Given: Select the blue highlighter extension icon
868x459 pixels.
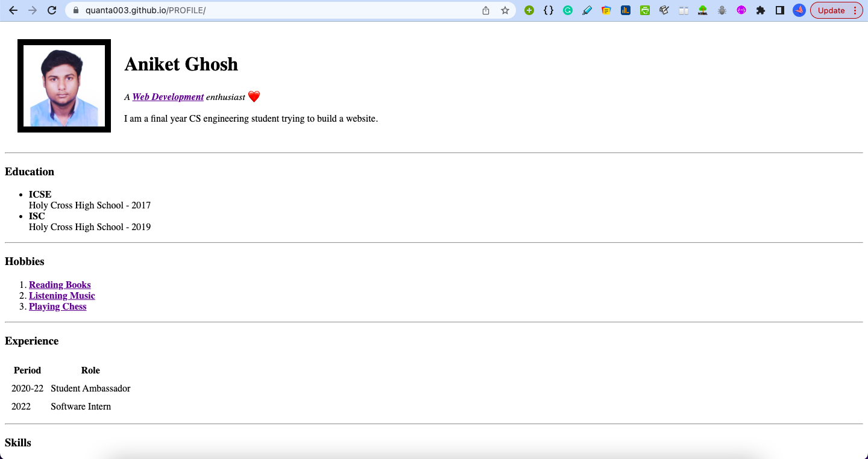Looking at the screenshot, I should 587,10.
